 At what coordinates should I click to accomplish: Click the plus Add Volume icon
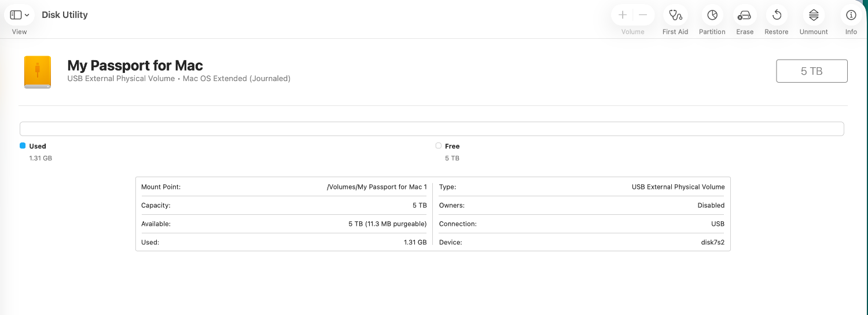point(623,15)
